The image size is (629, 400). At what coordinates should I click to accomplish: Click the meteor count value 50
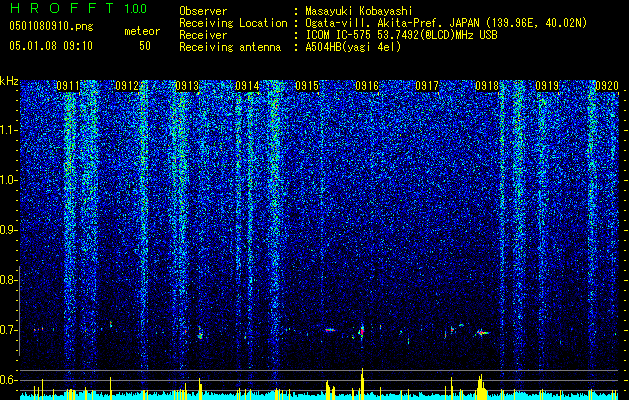[x=145, y=46]
